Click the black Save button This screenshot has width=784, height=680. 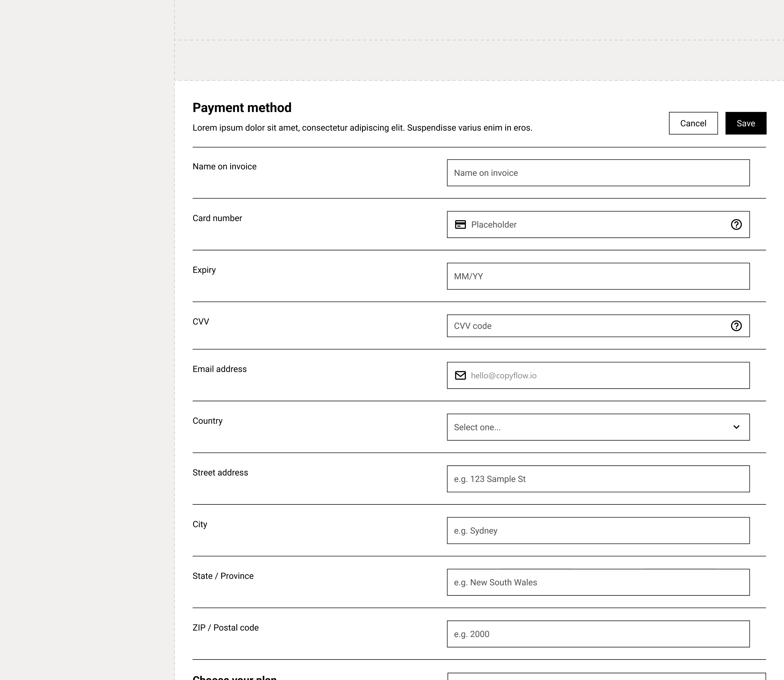point(746,123)
